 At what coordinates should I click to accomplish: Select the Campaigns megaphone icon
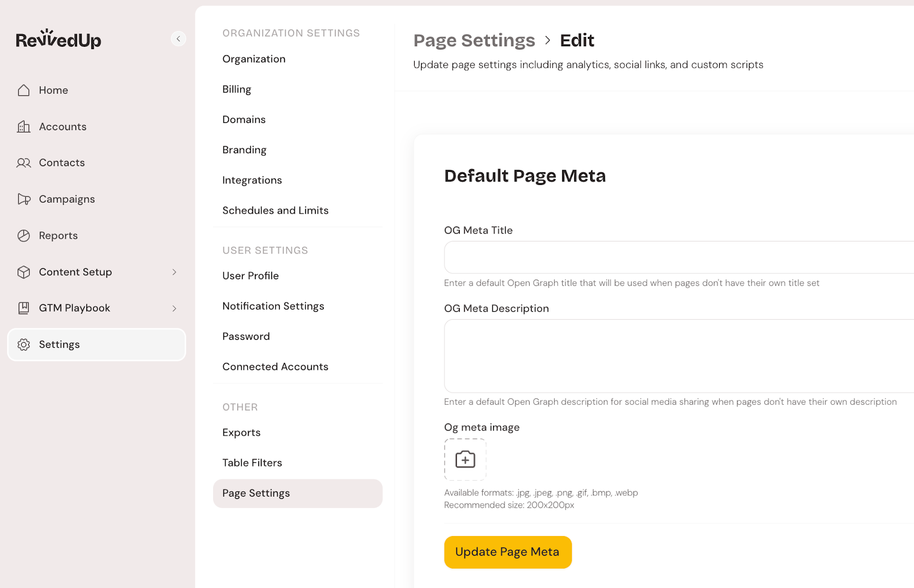[x=23, y=199]
